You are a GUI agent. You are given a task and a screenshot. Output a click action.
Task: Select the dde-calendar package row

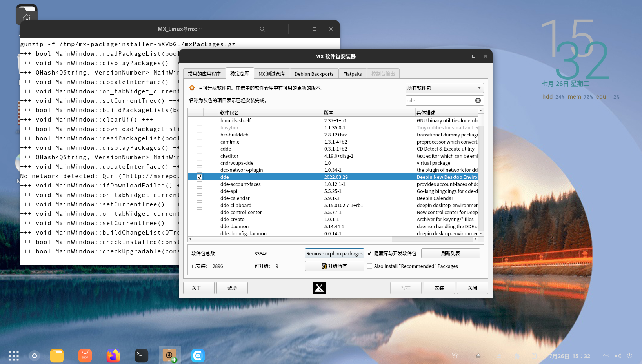tap(235, 198)
